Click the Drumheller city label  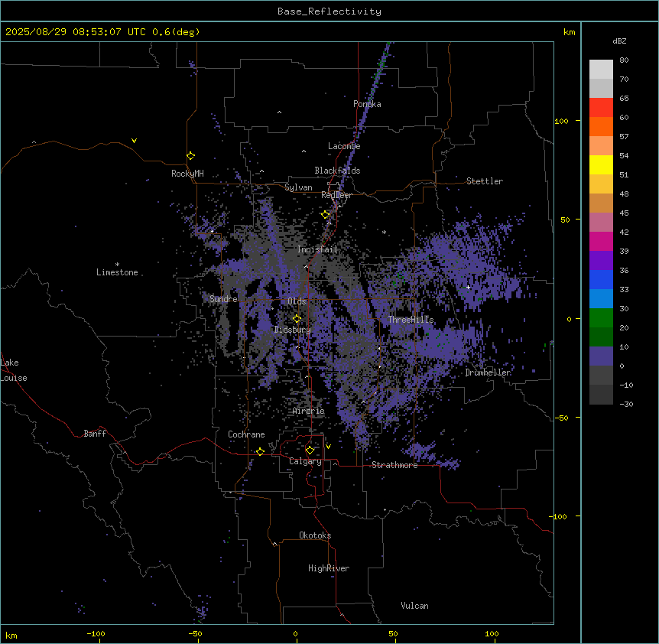488,372
